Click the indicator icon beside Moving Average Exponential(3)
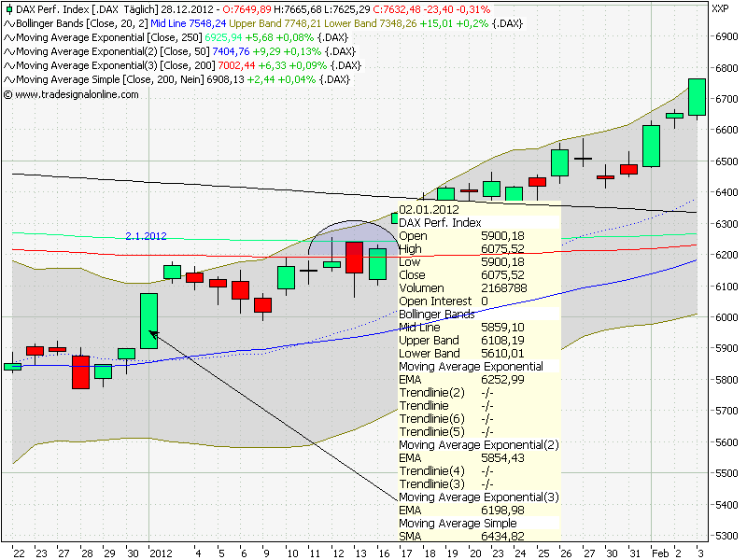This screenshot has height=560, width=747. pos(9,65)
